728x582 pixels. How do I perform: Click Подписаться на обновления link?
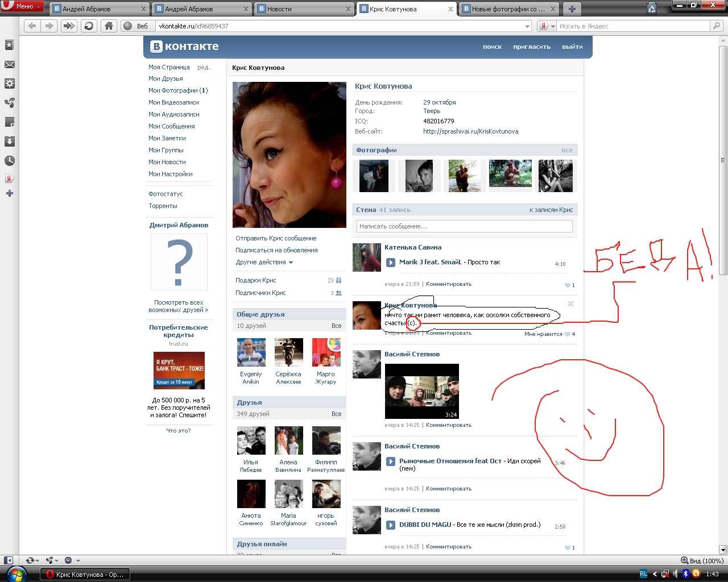(276, 250)
